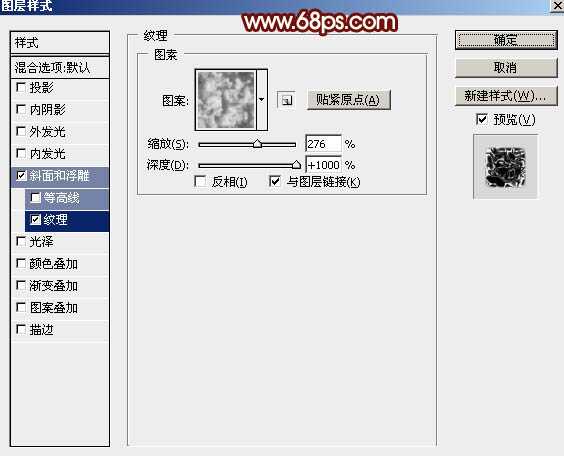Open the 投影 drop shadow settings
The width and height of the screenshot is (564, 456).
pos(42,87)
